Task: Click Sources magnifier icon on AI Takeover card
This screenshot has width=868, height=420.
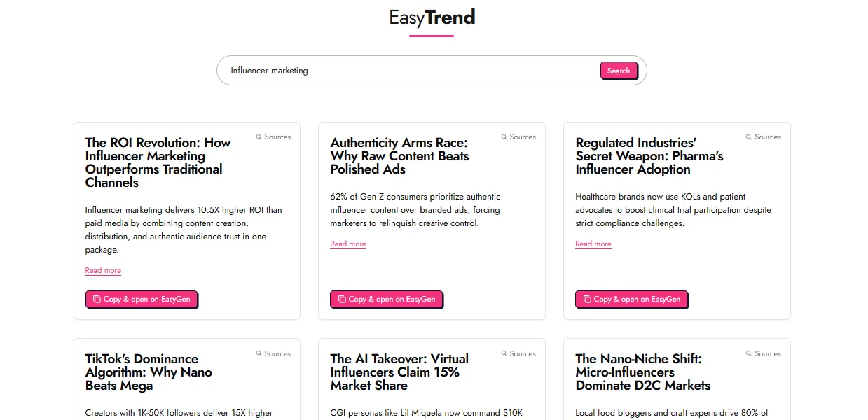Action: click(504, 354)
